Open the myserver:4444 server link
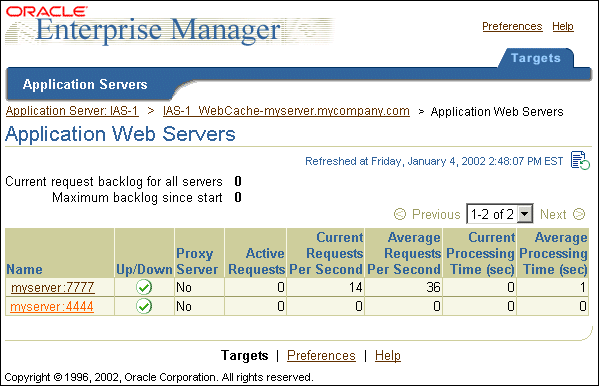Screen dimensions: 599x386 tap(52, 307)
